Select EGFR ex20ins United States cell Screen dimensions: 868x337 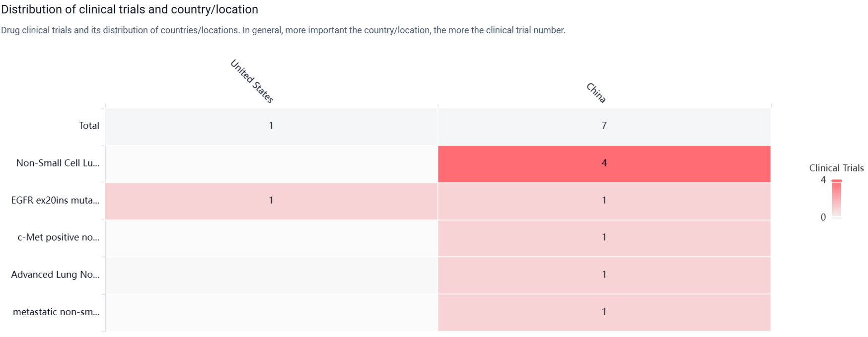point(271,200)
